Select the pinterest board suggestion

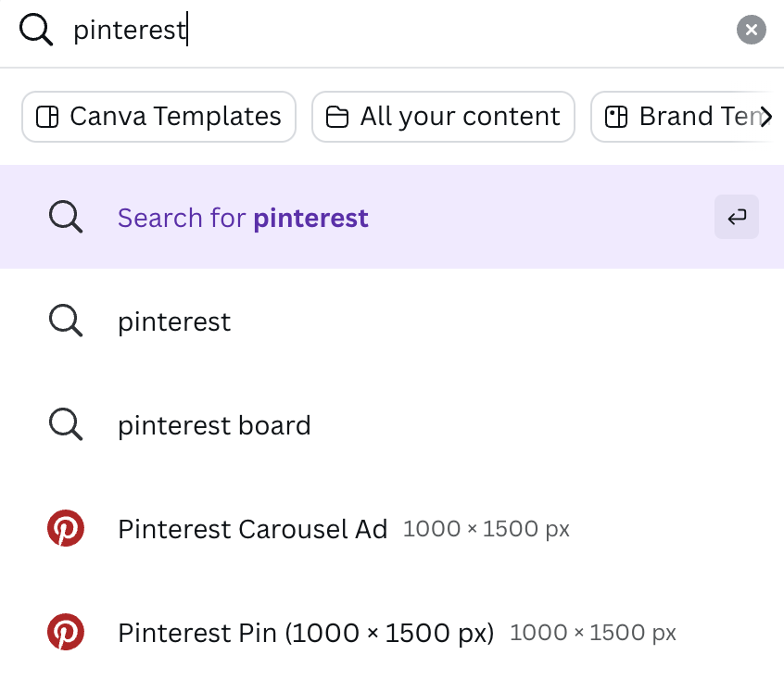(x=392, y=425)
